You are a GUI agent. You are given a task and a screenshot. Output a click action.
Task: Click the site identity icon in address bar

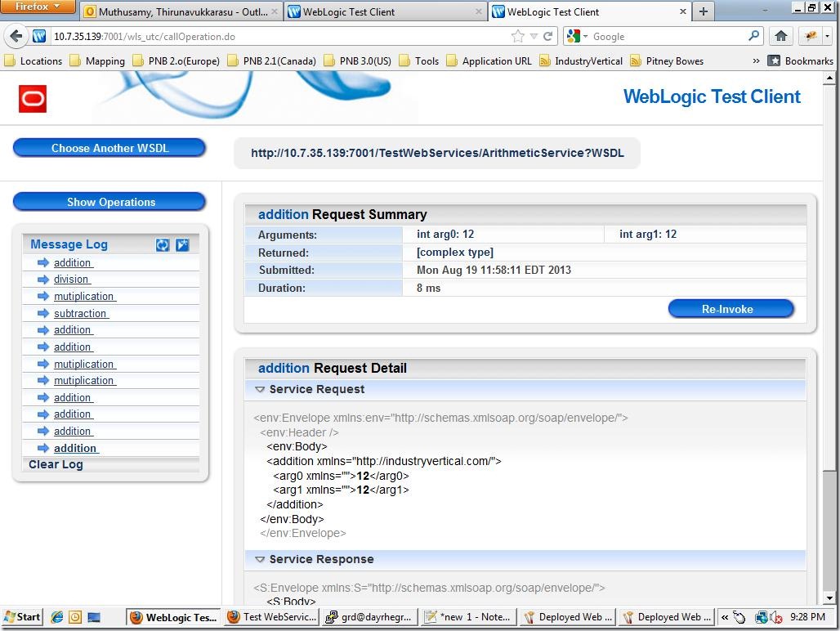(39, 37)
